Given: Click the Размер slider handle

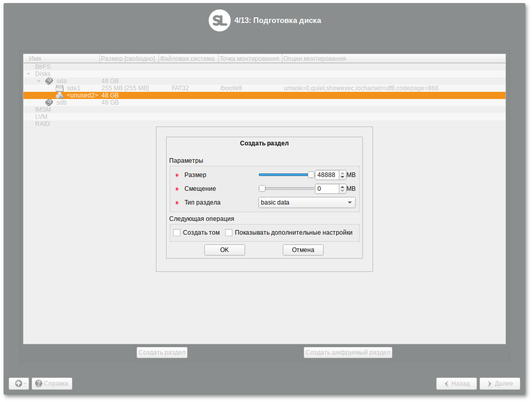Looking at the screenshot, I should (x=311, y=174).
